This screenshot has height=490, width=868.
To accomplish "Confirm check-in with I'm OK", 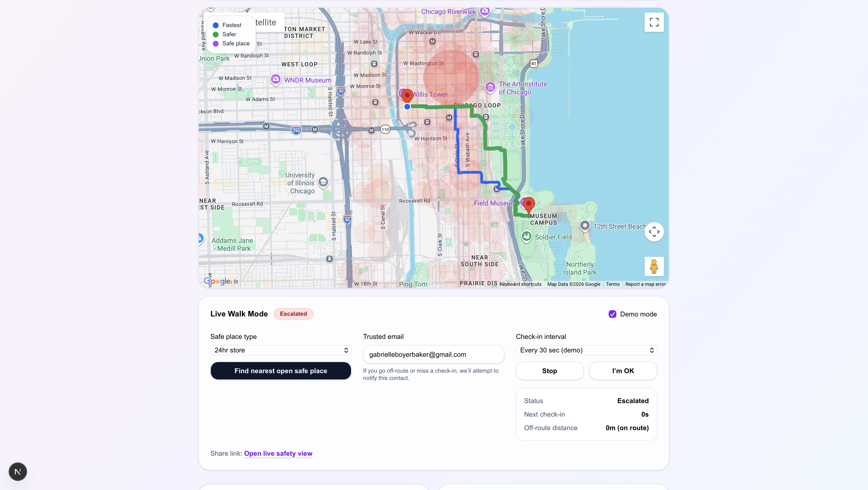I will (x=623, y=371).
